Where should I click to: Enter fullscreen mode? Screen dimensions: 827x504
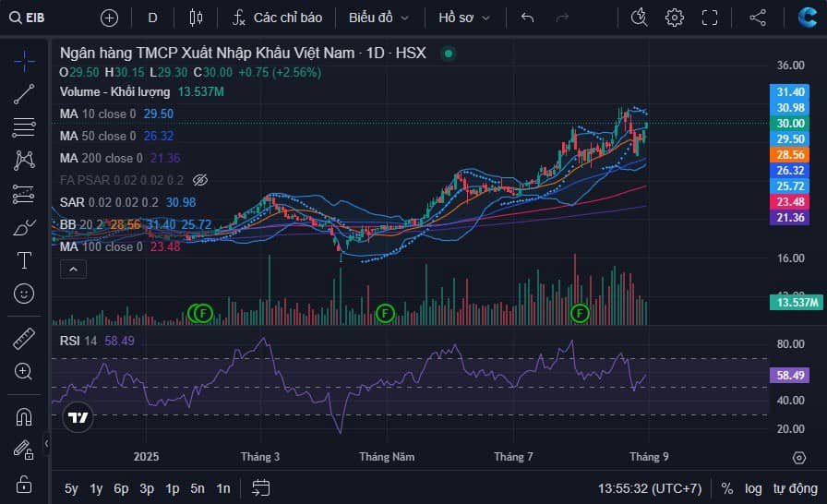[710, 18]
